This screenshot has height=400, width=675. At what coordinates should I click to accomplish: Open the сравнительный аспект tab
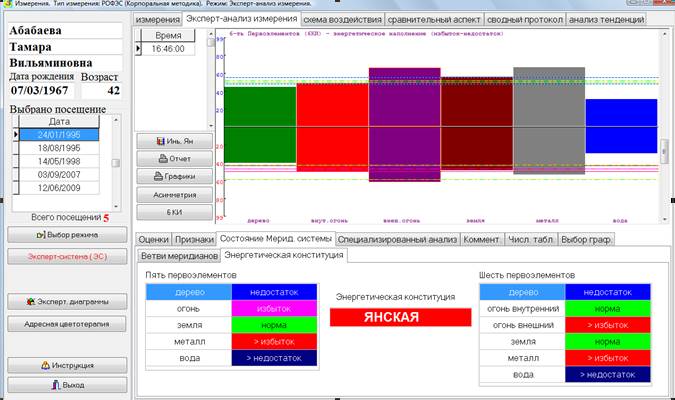(x=434, y=20)
